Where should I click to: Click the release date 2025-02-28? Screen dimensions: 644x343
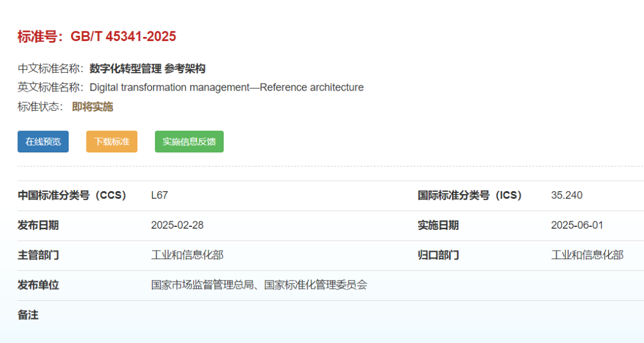[x=178, y=225]
